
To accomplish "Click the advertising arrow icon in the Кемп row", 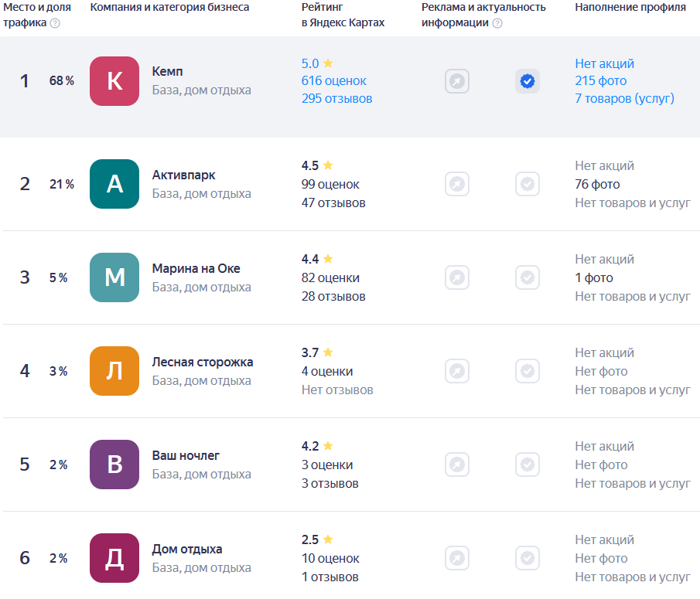I will (x=456, y=81).
